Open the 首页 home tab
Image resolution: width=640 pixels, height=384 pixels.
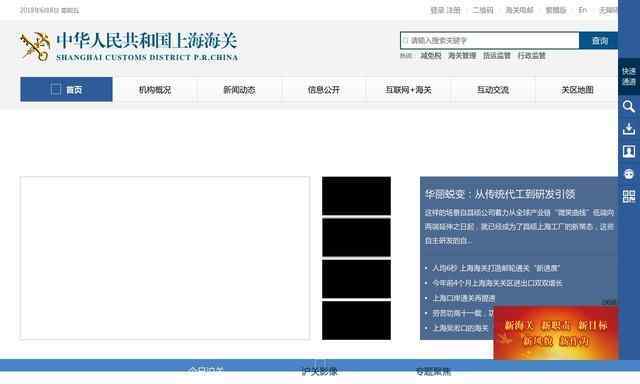point(67,89)
